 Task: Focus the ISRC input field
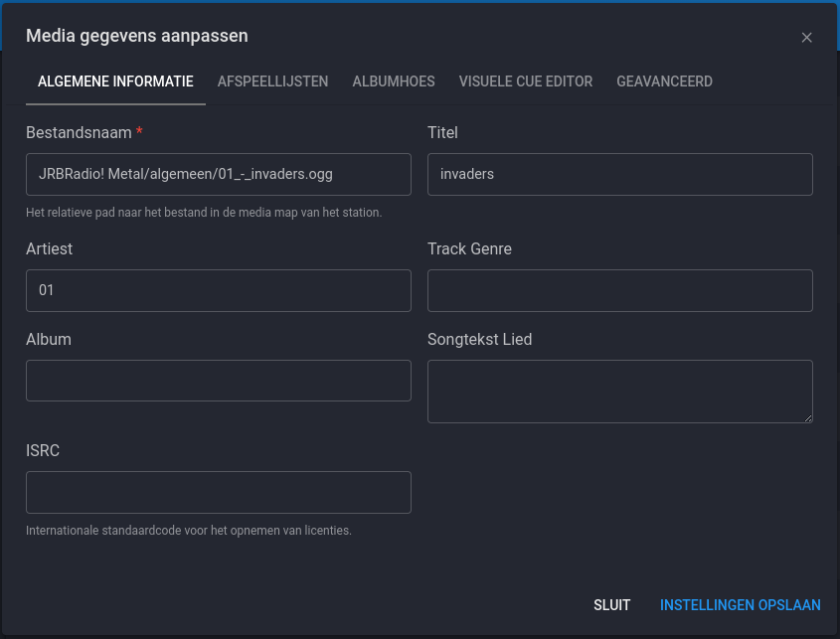[219, 492]
